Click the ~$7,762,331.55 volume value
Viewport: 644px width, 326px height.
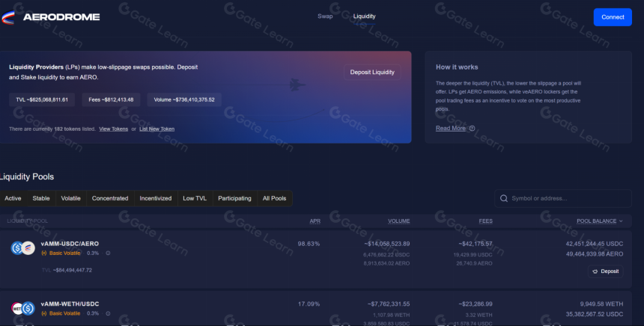coord(389,304)
